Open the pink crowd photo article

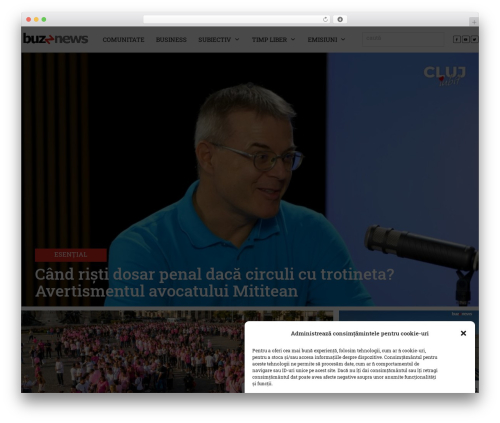tap(133, 351)
